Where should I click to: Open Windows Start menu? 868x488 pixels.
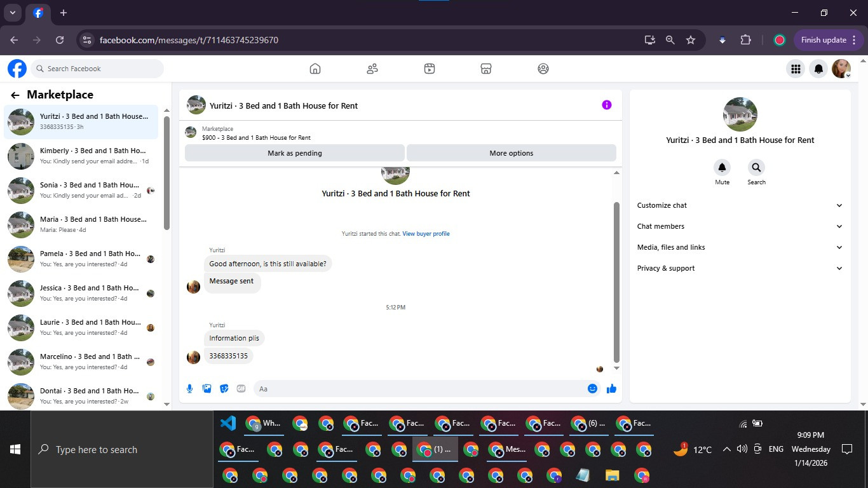[15, 449]
